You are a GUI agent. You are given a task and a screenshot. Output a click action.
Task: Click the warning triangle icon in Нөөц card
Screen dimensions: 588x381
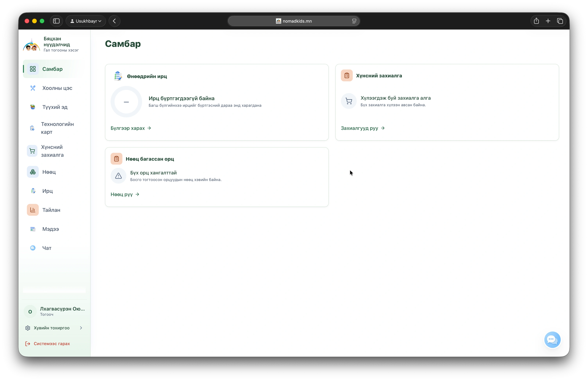[x=118, y=176]
